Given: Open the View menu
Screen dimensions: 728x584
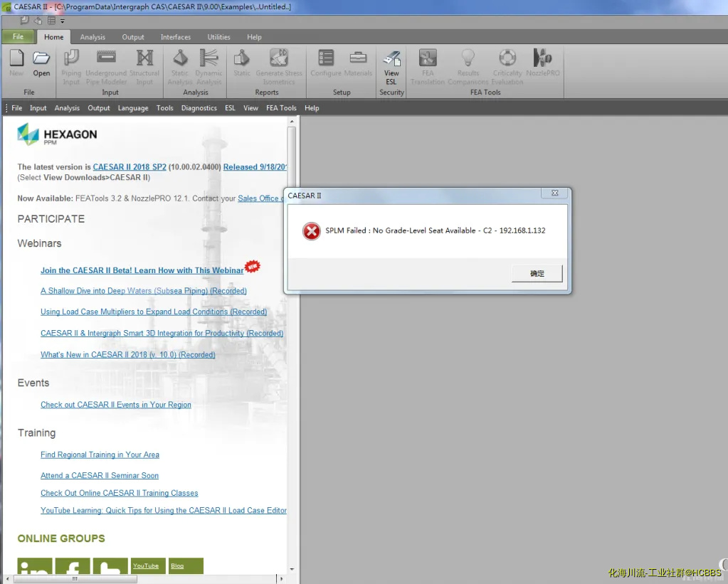Looking at the screenshot, I should (x=250, y=108).
